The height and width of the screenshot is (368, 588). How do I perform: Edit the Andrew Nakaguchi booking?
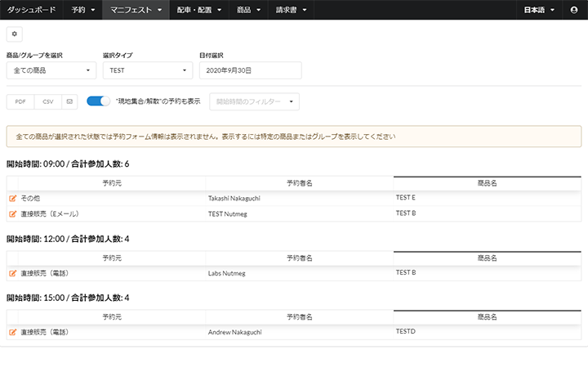point(13,332)
